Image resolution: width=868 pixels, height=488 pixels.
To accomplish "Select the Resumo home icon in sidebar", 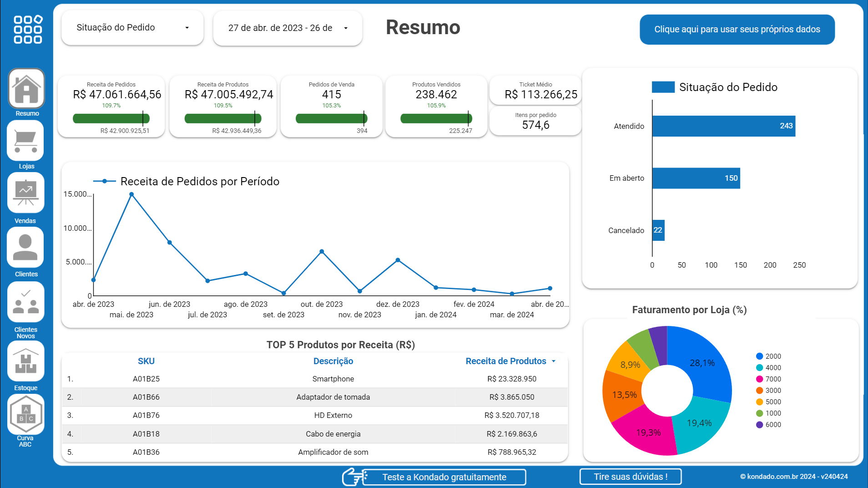I will point(26,88).
